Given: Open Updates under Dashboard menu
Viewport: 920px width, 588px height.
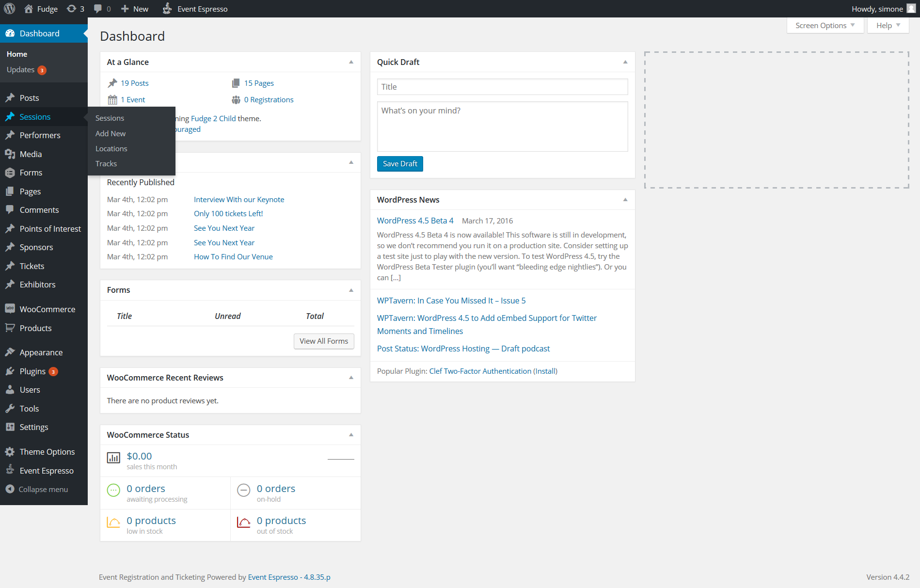Looking at the screenshot, I should (27, 70).
